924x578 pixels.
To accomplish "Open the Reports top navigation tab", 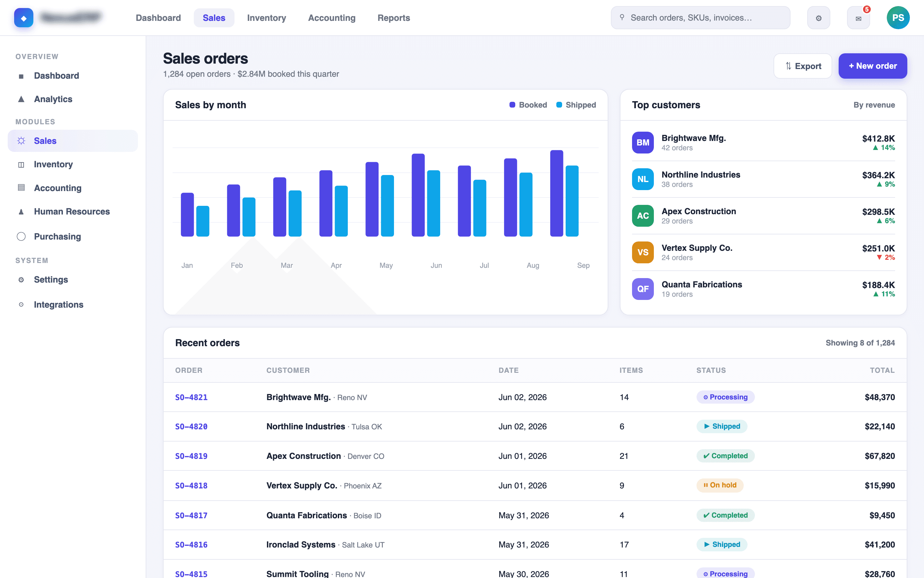I will pyautogui.click(x=394, y=18).
